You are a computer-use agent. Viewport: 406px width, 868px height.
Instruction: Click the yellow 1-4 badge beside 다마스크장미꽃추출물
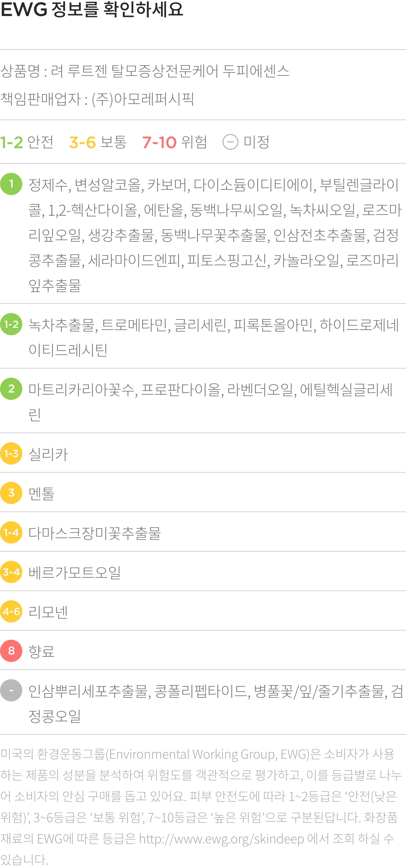(x=11, y=532)
